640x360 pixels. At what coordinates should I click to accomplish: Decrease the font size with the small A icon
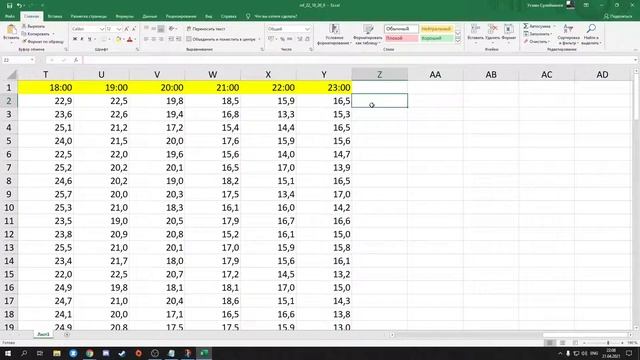coord(133,29)
